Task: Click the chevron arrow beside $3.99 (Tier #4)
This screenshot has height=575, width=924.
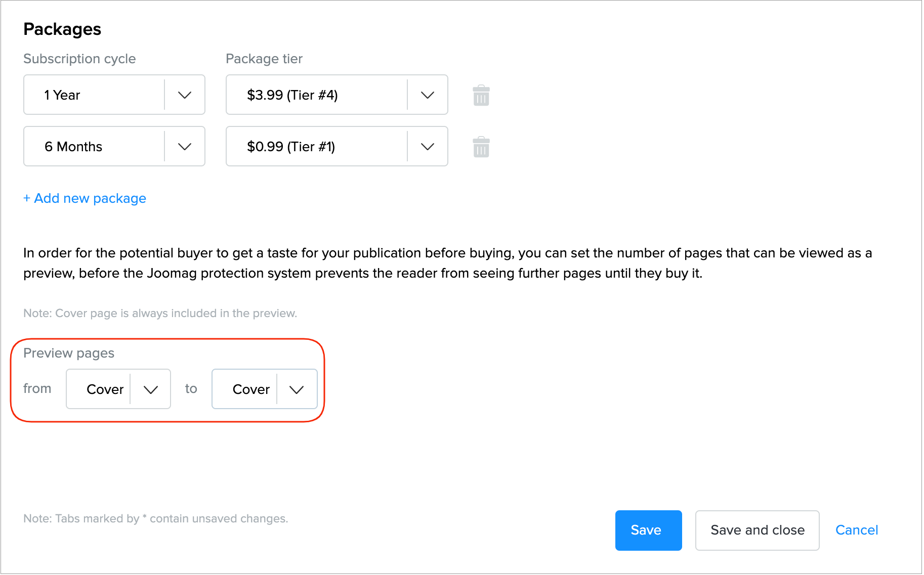Action: point(428,95)
